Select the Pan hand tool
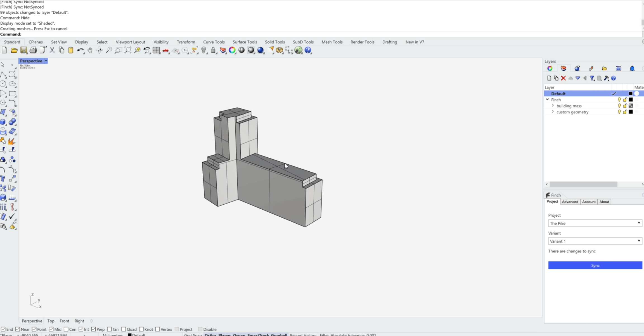Viewport: 644px width, 336px height. pyautogui.click(x=90, y=50)
